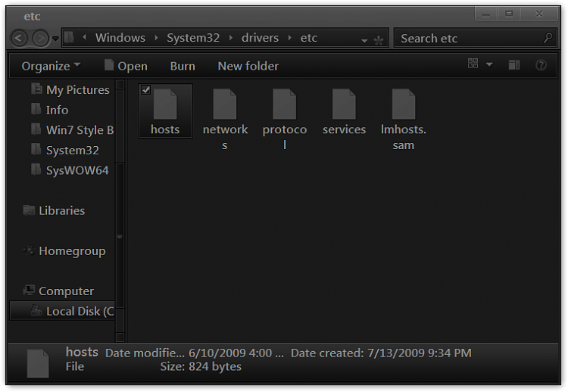
Task: Maximize the etc window
Action: (509, 14)
